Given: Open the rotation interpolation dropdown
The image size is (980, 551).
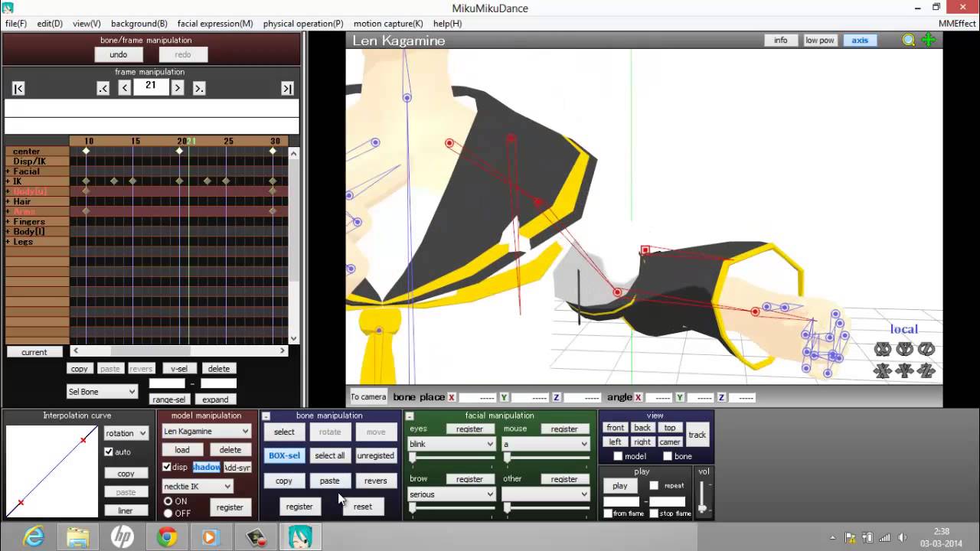Looking at the screenshot, I should (126, 433).
